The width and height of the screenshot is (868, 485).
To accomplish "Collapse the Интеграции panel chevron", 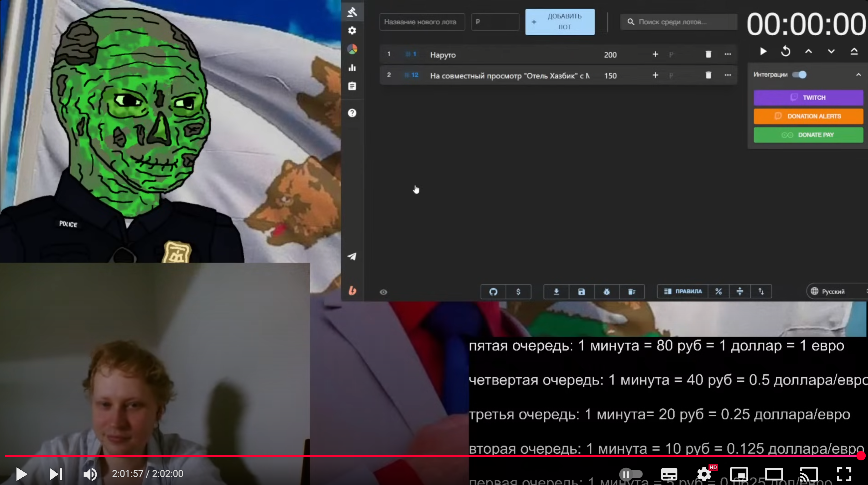I will 858,75.
